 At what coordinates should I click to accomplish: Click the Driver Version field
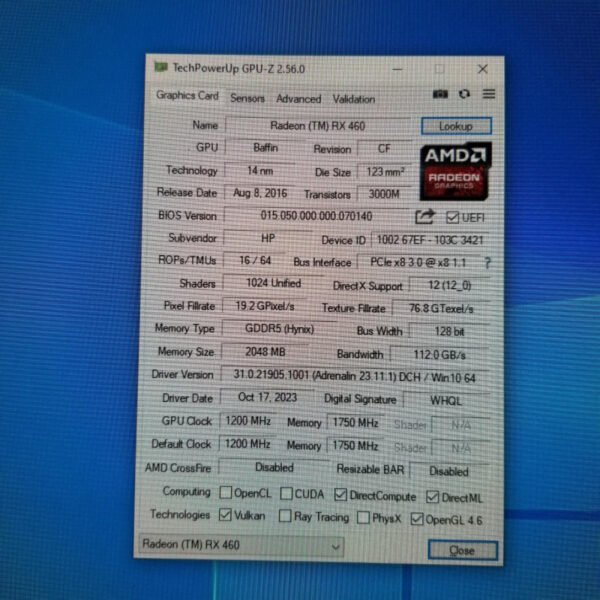click(354, 377)
